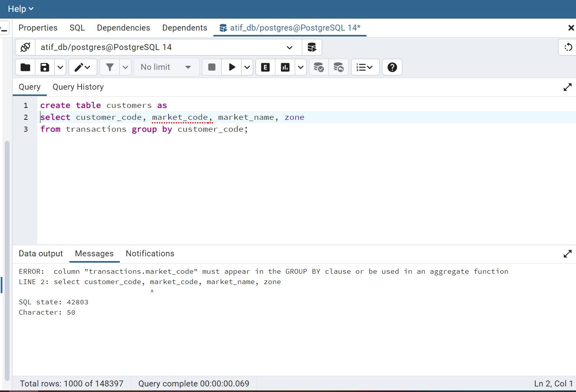Click the 'Ln 2, Col 1' indicator
Screen dimensions: 576x392
point(553,384)
